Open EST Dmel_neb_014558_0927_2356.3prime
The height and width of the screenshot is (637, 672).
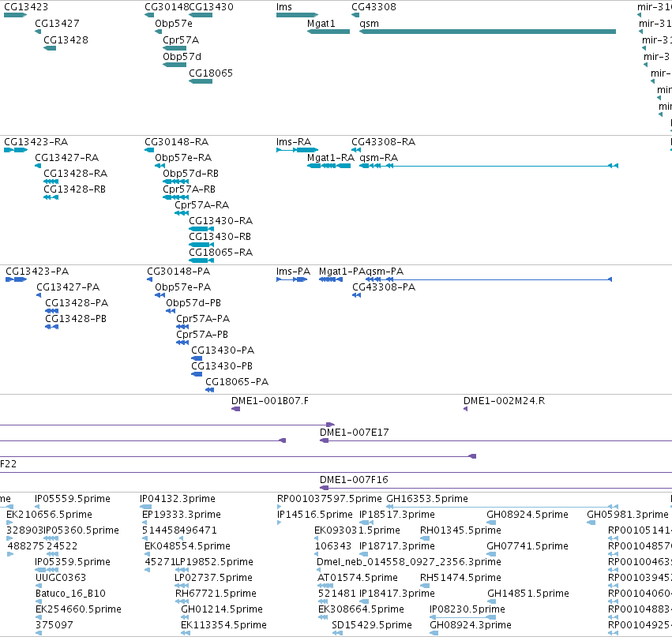409,562
